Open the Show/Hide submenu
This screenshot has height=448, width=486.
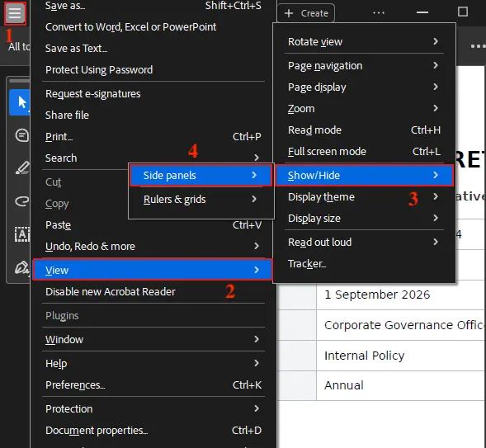[x=364, y=176]
